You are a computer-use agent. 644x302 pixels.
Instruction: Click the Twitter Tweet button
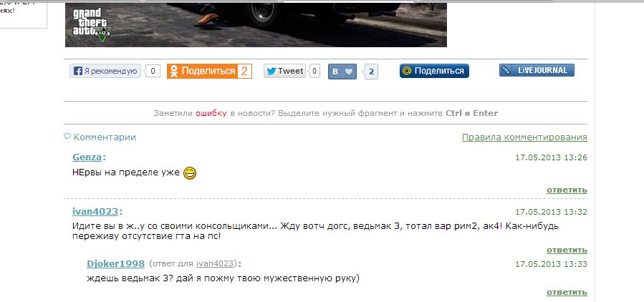pos(284,71)
